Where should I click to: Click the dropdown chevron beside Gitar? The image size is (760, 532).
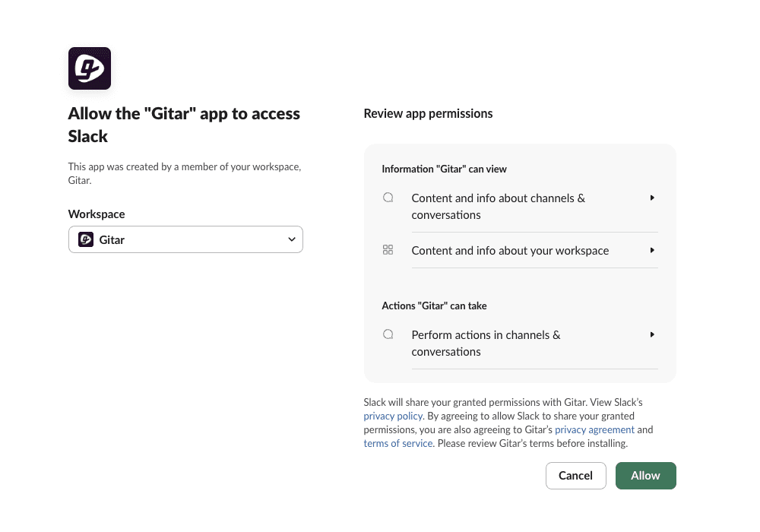(x=291, y=239)
